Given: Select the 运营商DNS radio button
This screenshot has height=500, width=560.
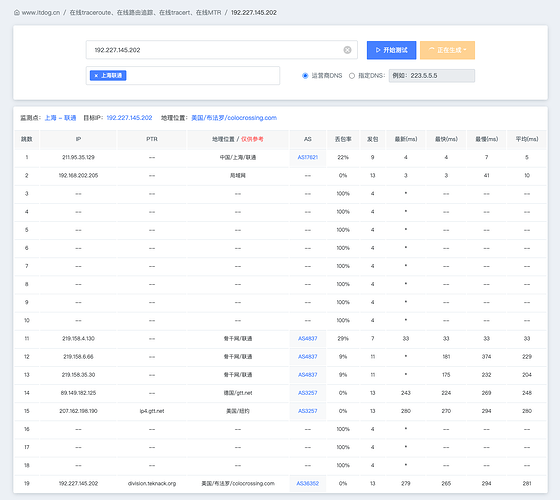Looking at the screenshot, I should (x=305, y=76).
